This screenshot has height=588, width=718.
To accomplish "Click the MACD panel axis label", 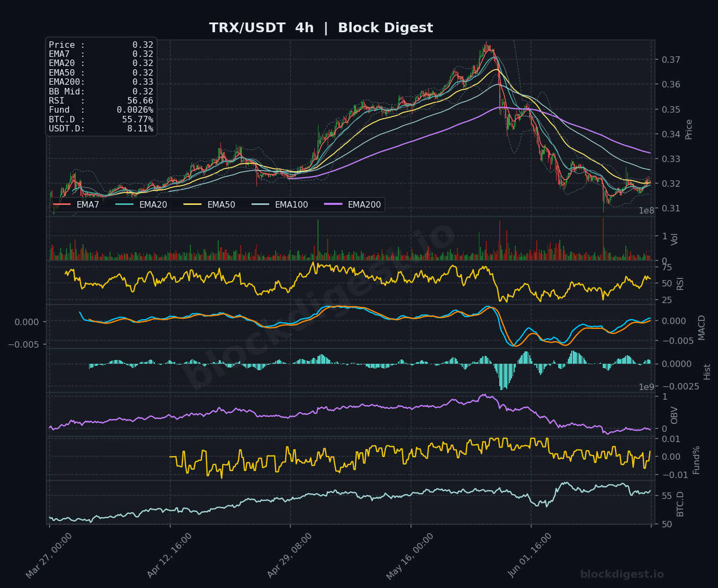I will click(x=702, y=327).
